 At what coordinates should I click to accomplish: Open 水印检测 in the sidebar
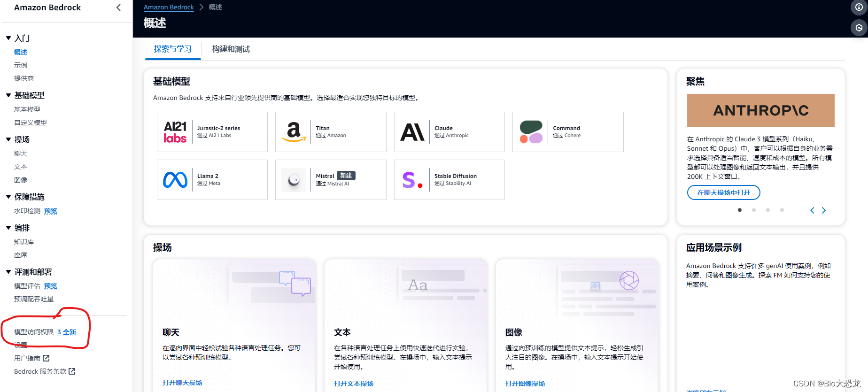[27, 211]
